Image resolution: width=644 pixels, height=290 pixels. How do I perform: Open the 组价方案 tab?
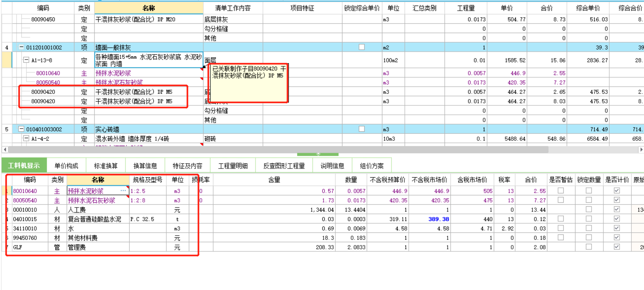[x=372, y=166]
